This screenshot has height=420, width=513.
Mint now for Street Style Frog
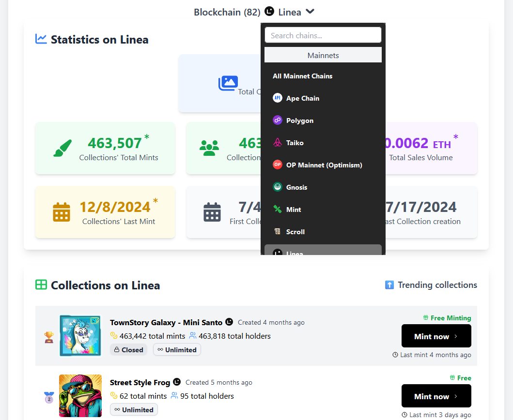(436, 396)
